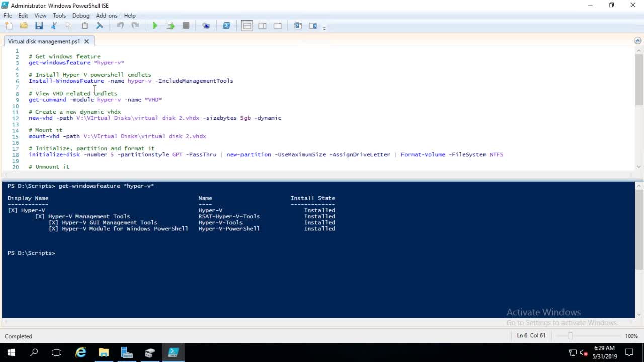Open the Windows Start menu
Screen dimensions: 644x362
pyautogui.click(x=11, y=352)
